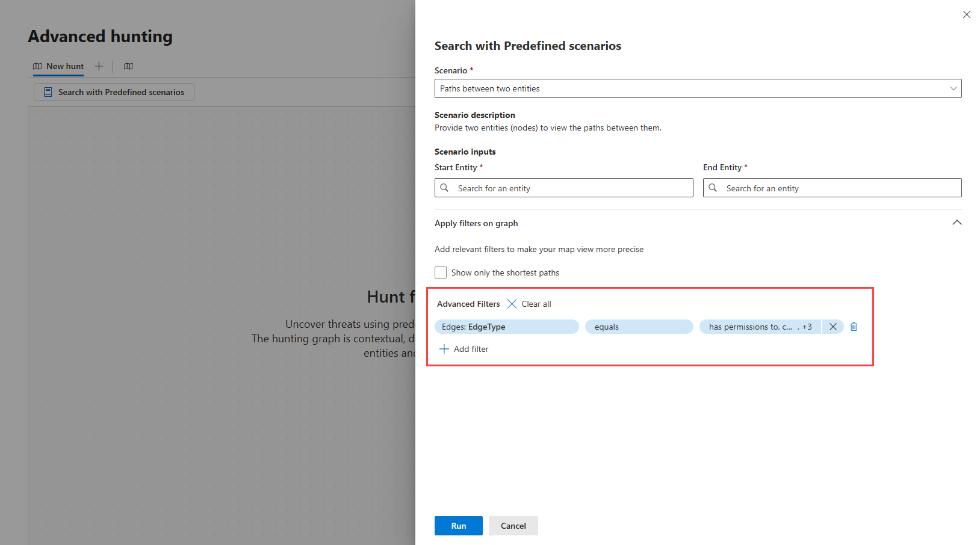
Task: Click the magnifier in End Entity field
Action: click(x=713, y=188)
